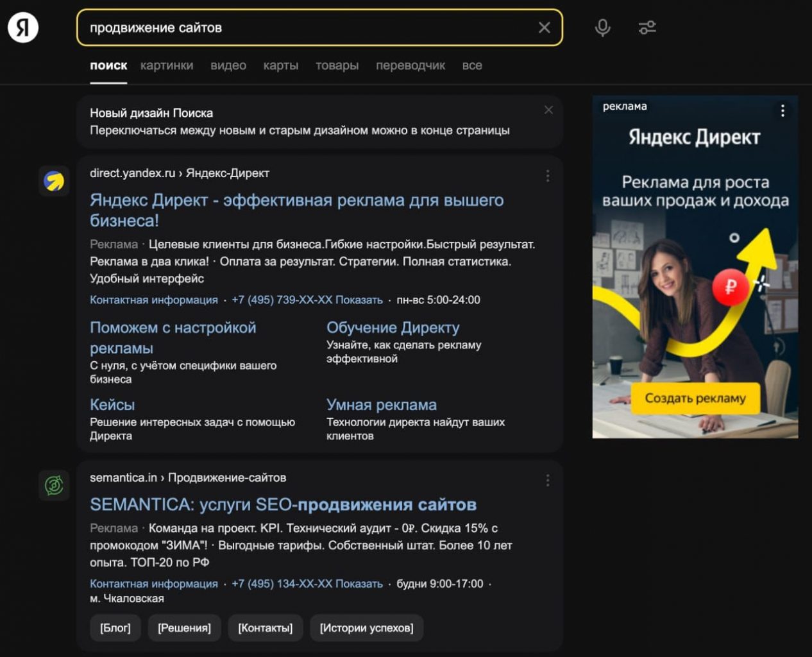Open the [Истории успехов] quick link
This screenshot has height=657, width=812.
tap(366, 627)
